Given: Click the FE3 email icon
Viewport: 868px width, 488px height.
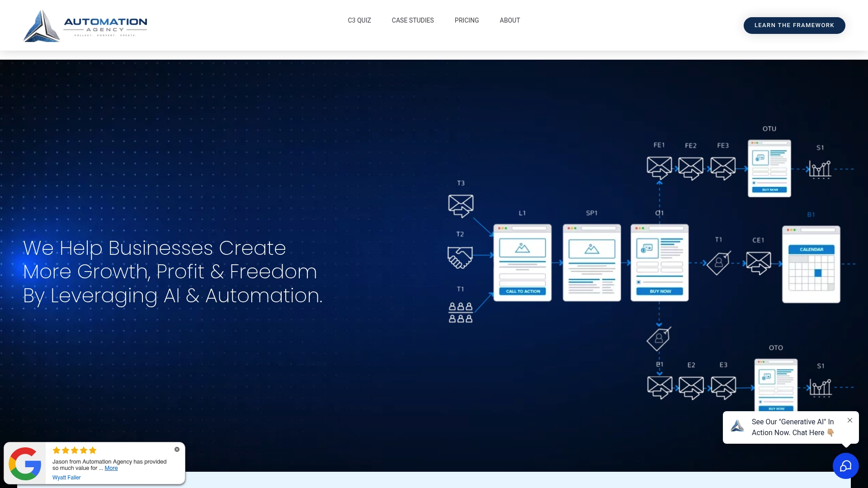Looking at the screenshot, I should coord(723,169).
